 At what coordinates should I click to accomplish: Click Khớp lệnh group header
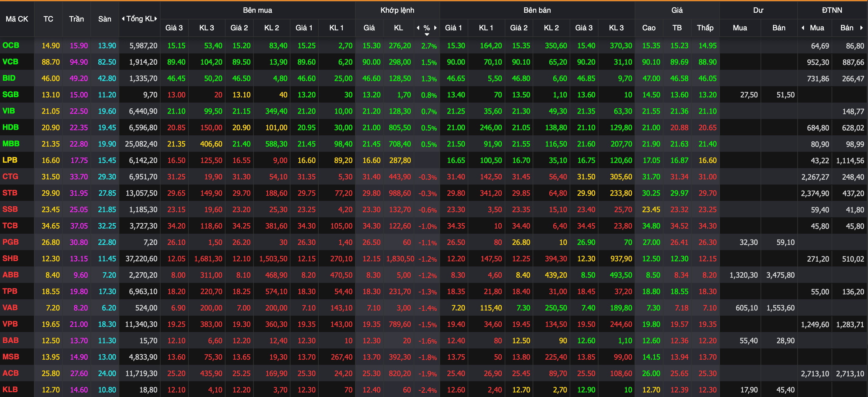click(x=397, y=10)
